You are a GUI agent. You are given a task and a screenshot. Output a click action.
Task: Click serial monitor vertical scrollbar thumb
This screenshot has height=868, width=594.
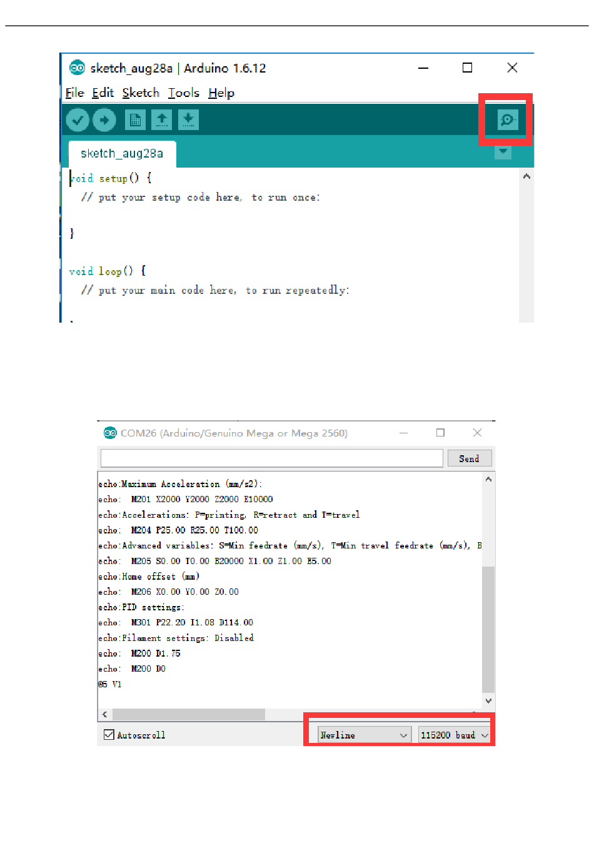point(488,629)
